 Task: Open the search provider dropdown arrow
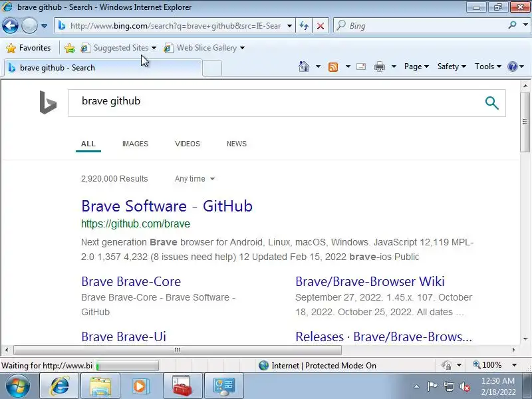pos(525,25)
